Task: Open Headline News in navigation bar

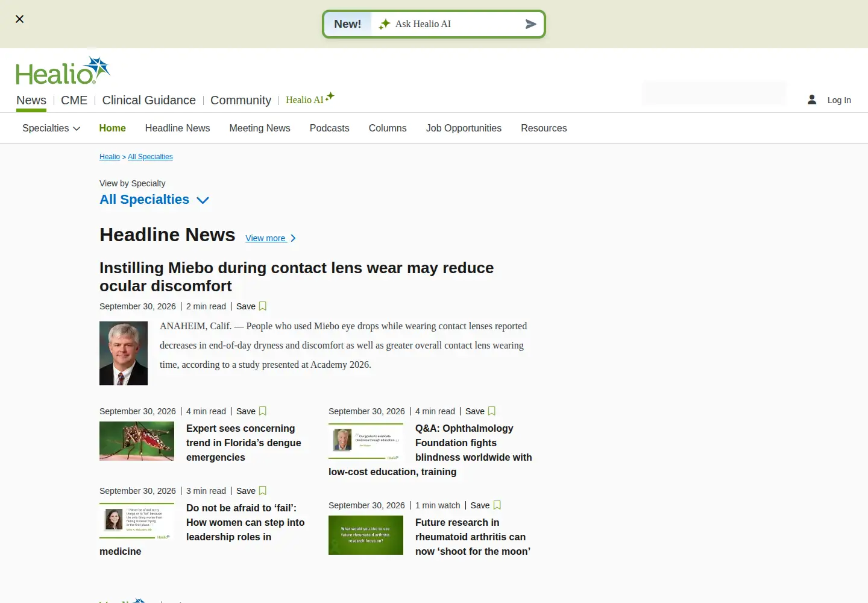Action: click(x=177, y=128)
